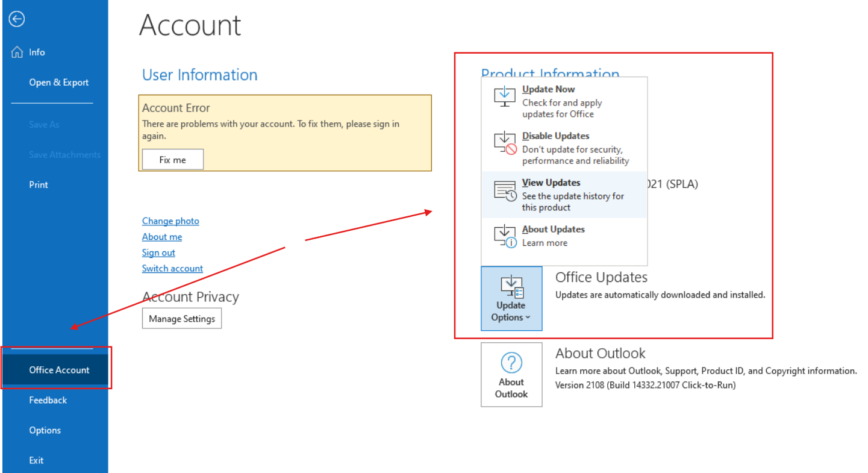Select Update Now menu entry
The image size is (868, 473).
pos(564,101)
